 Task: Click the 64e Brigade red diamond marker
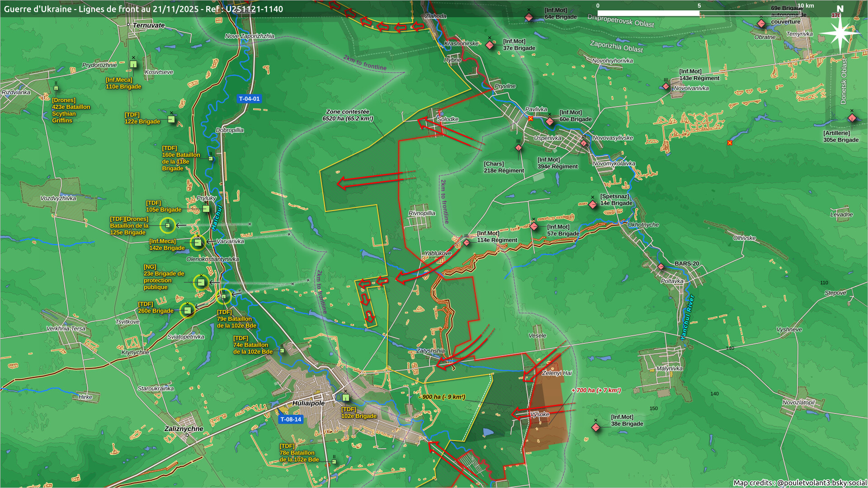click(x=529, y=18)
